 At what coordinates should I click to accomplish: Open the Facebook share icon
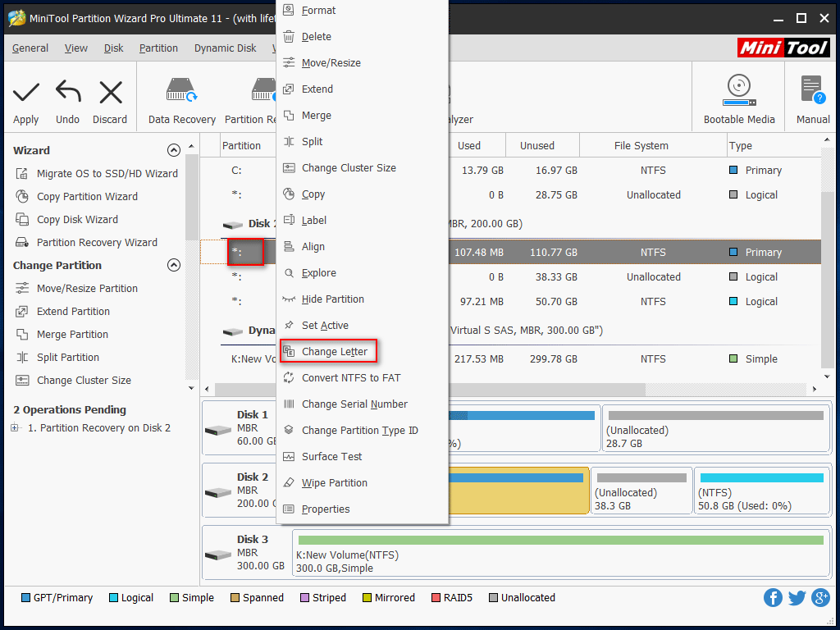[x=773, y=597]
